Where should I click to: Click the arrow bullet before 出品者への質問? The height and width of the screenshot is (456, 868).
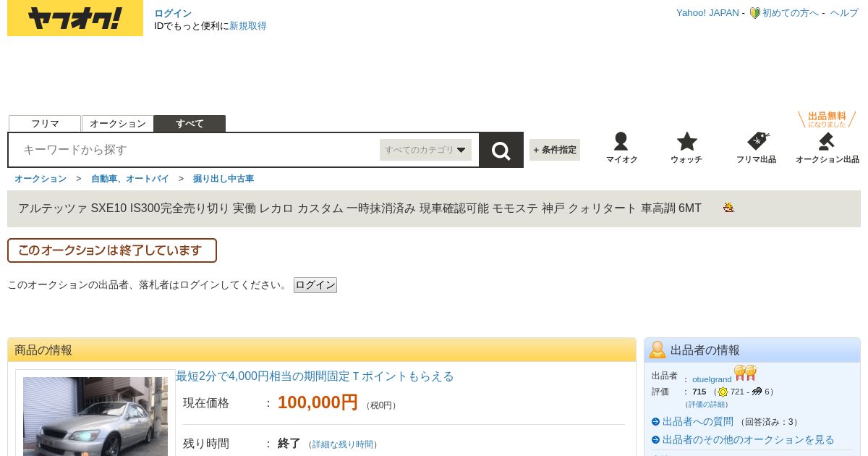[x=655, y=421]
